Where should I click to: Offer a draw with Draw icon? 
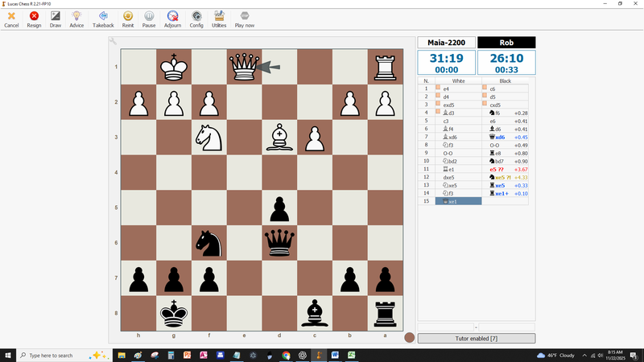[56, 19]
